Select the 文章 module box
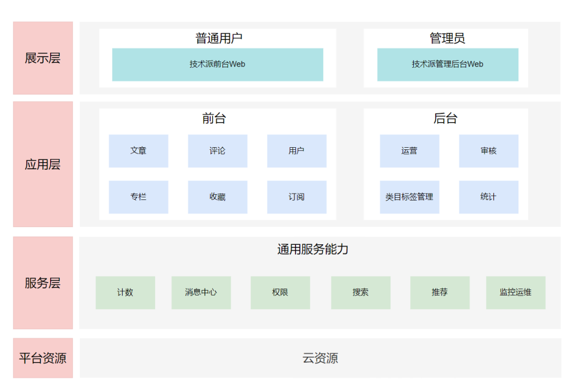 [x=139, y=151]
